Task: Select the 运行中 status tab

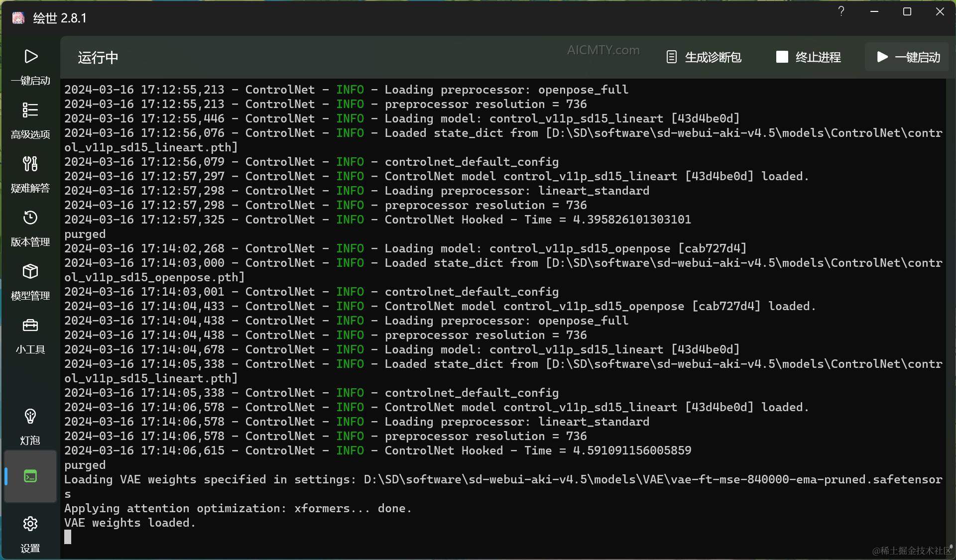Action: [98, 58]
